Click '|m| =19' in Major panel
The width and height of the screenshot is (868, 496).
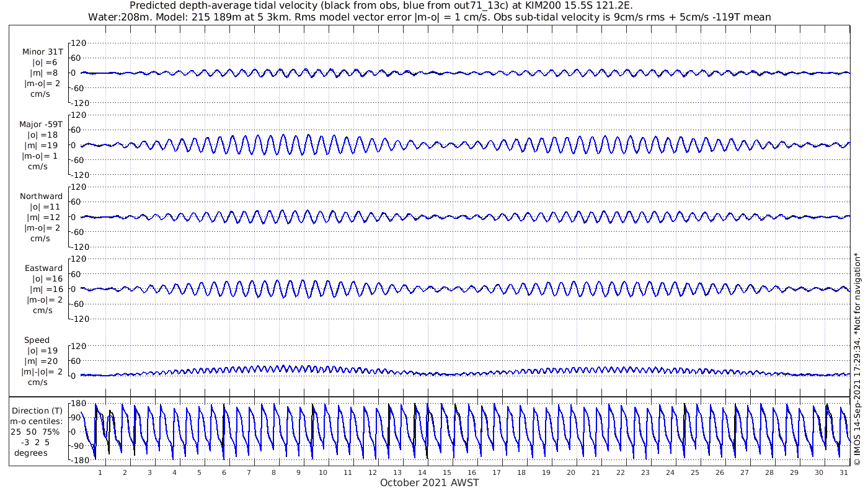pyautogui.click(x=42, y=145)
